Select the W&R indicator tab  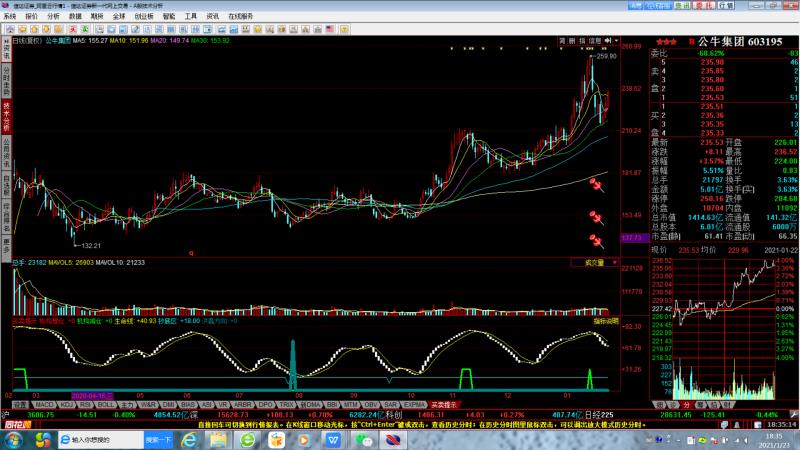click(x=148, y=405)
